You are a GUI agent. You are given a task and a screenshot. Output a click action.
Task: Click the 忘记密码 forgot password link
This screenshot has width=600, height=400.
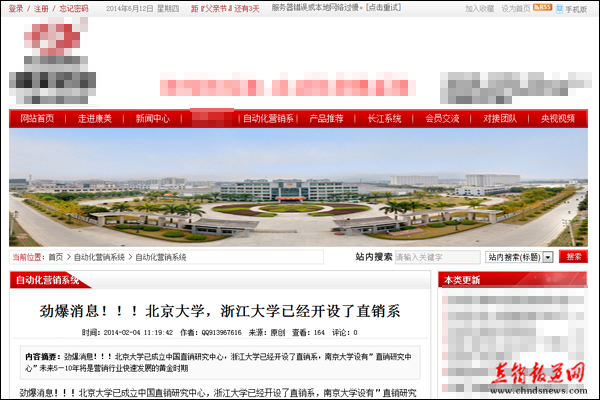coord(74,8)
